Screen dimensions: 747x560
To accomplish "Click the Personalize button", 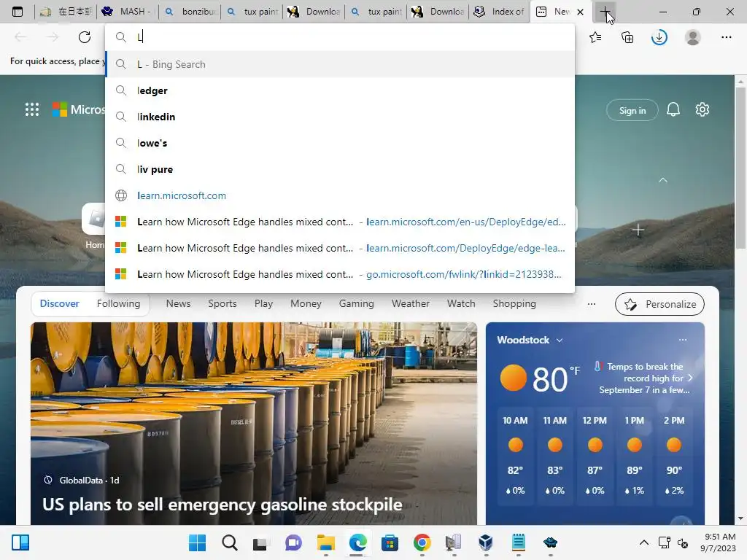I will 659,304.
